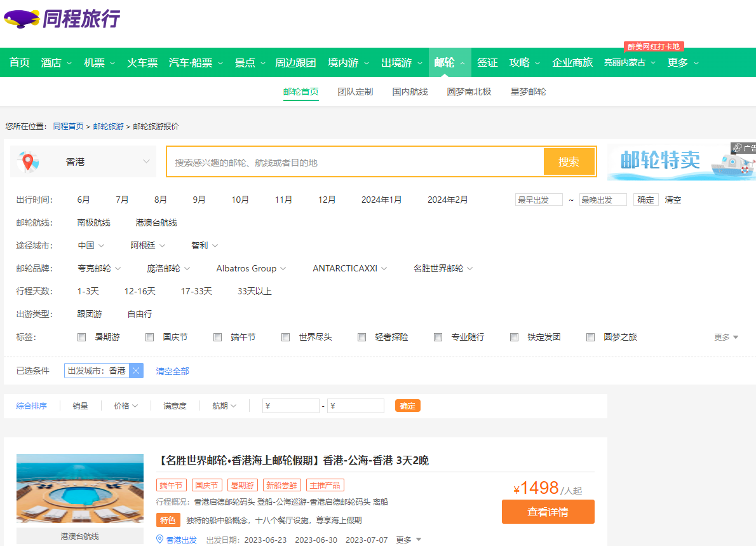Open the cruise pool thumbnail image

pos(80,489)
